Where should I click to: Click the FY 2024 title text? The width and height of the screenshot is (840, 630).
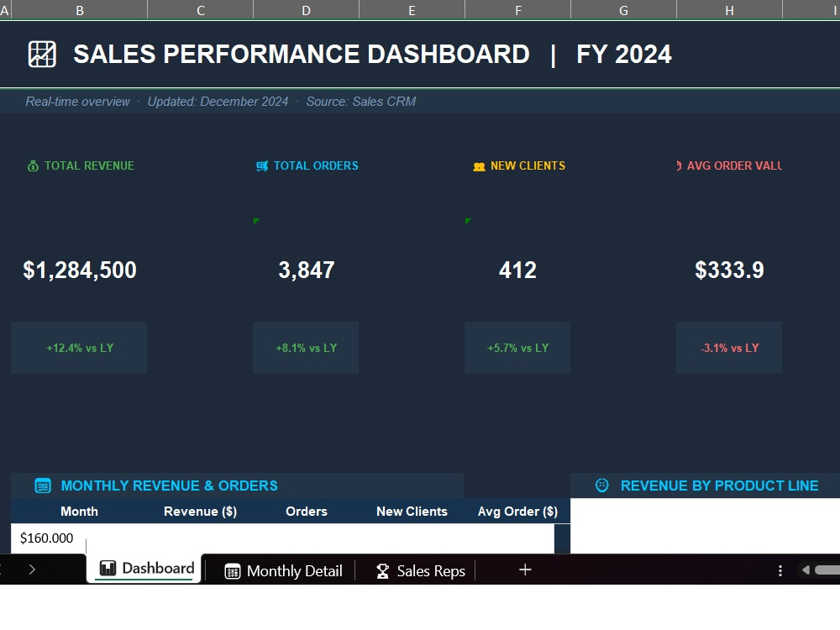623,54
